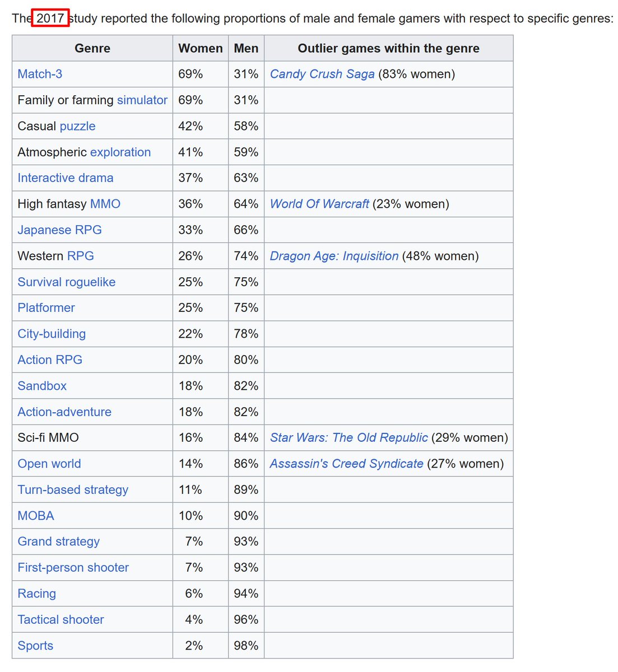Follow Star Wars: The Old Republic link
Image resolution: width=618 pixels, height=672 pixels.
pos(349,437)
